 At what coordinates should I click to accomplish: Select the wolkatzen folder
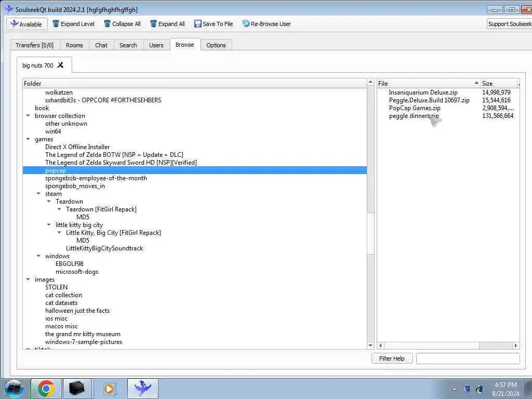click(x=59, y=92)
